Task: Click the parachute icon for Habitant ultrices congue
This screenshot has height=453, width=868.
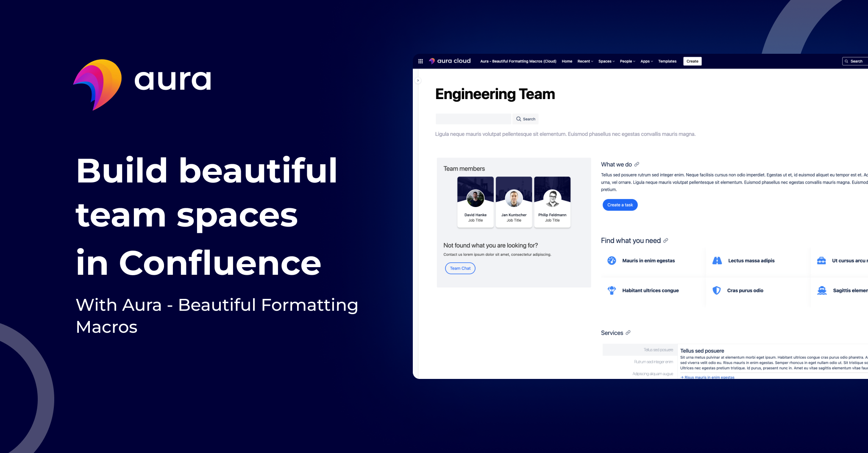Action: (x=612, y=290)
